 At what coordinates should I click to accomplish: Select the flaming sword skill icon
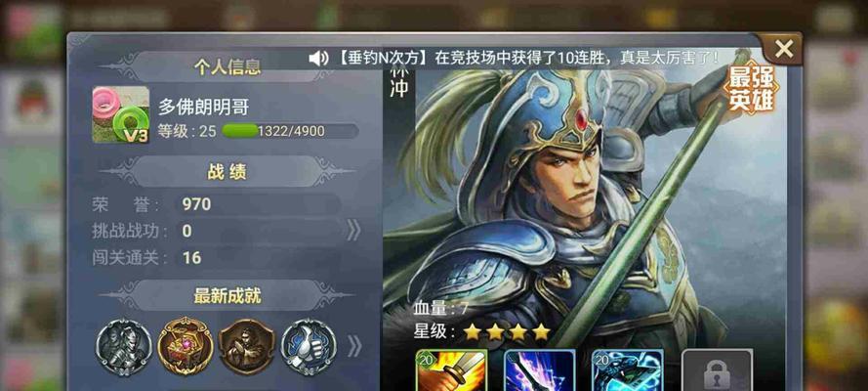pos(452,369)
